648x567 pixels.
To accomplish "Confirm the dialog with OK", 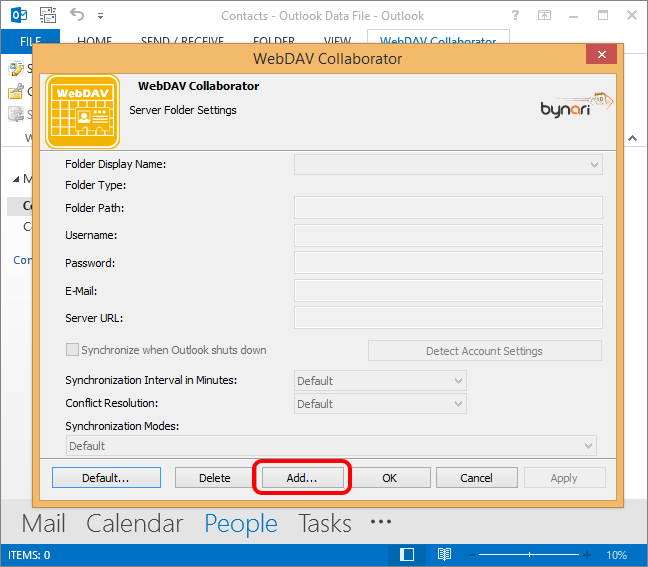I will (389, 478).
